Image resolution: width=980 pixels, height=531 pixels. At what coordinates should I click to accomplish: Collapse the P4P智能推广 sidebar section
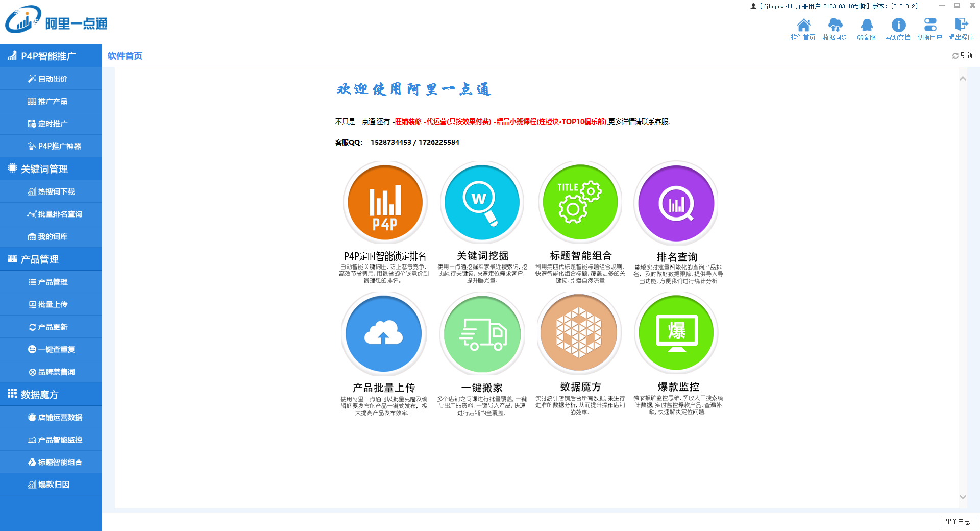click(x=51, y=56)
